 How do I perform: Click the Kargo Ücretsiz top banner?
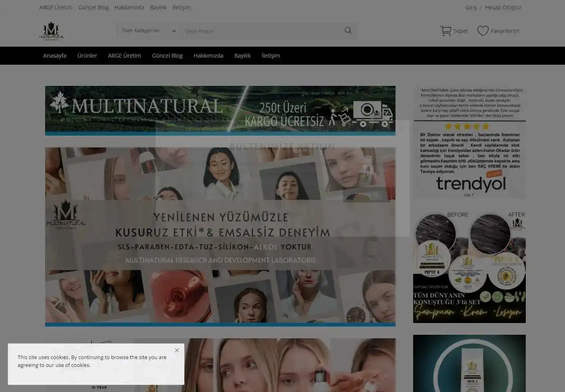point(220,111)
